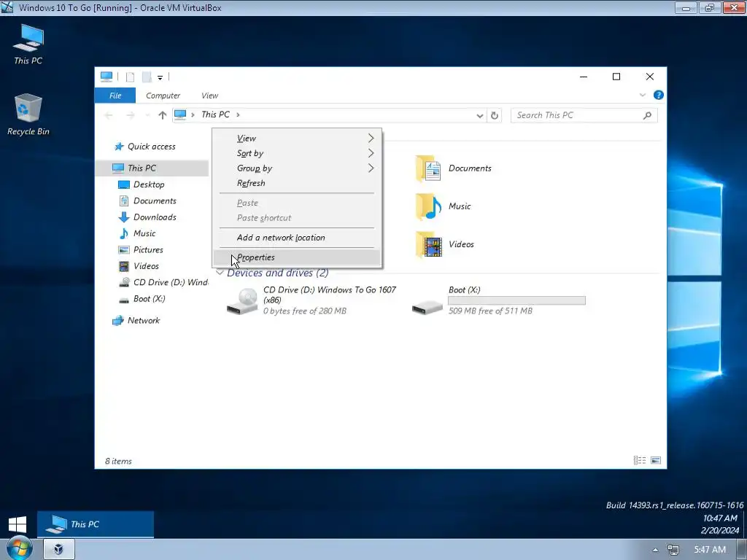
Task: Open the Computer ribbon tab
Action: (163, 96)
